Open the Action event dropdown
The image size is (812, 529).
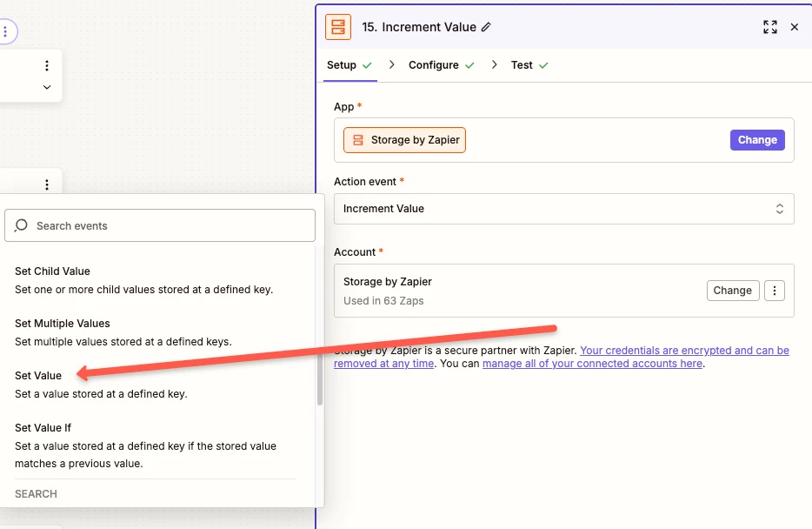(x=563, y=209)
